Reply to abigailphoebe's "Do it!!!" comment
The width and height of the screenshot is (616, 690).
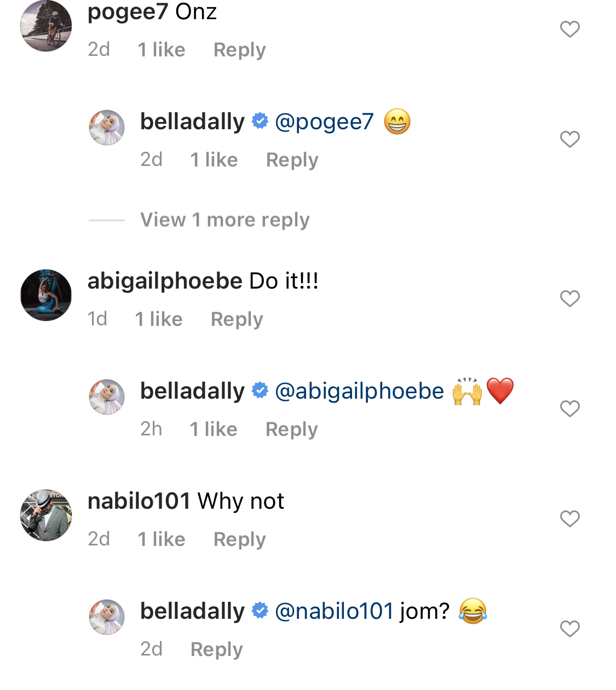pyautogui.click(x=237, y=319)
